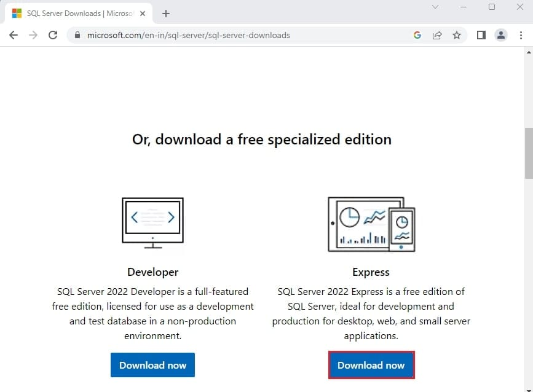Click the 'Or, download a free specialized edition' heading

[262, 139]
